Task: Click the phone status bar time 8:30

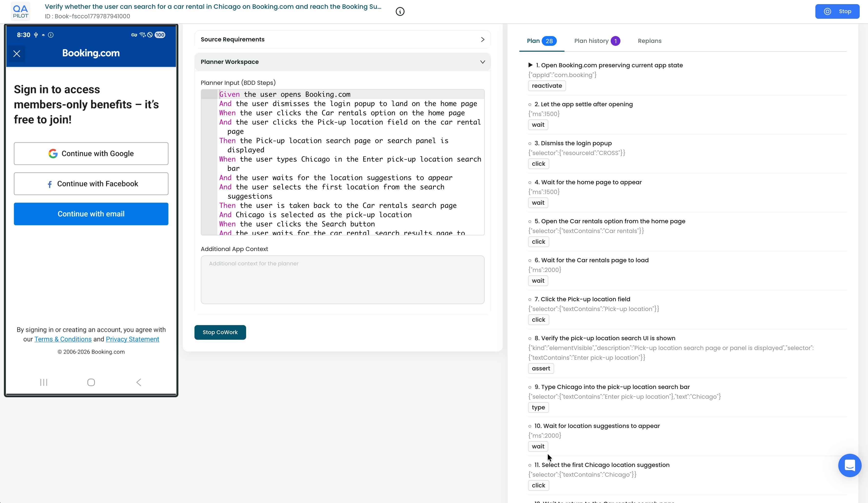Action: point(23,35)
